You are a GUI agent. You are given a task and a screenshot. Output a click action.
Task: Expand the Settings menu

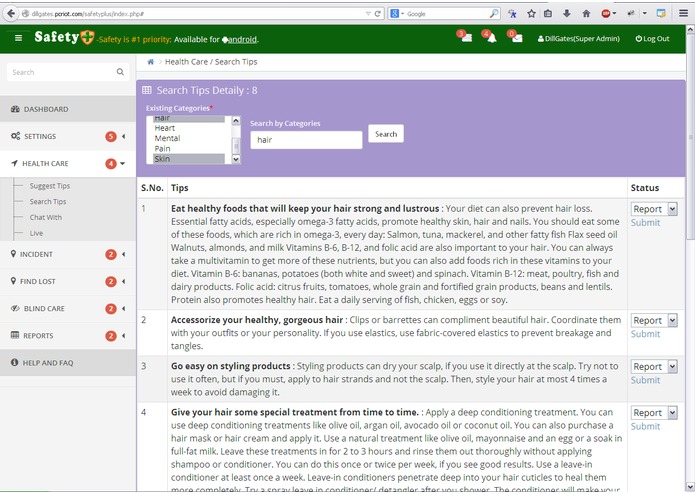coord(68,136)
